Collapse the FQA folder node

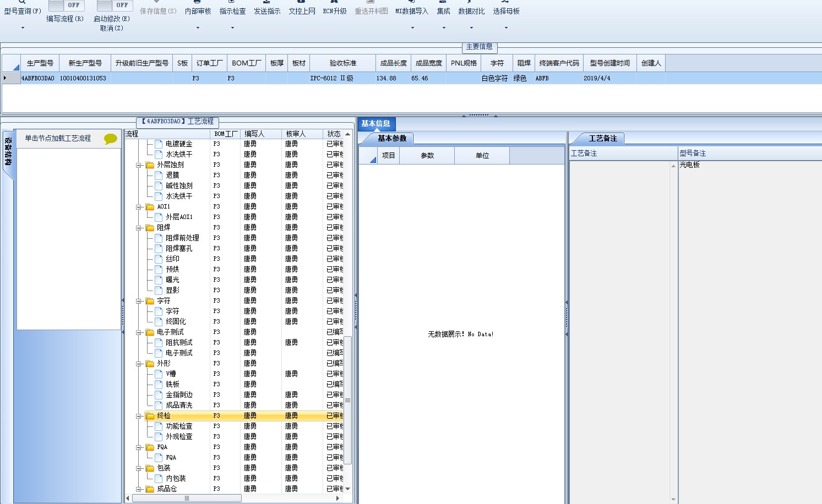(139, 447)
